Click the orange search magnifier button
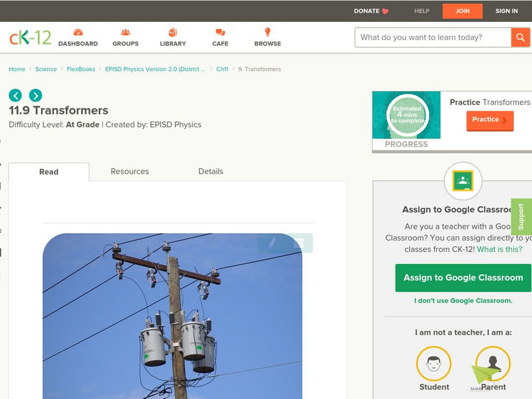This screenshot has height=399, width=532. 520,37
